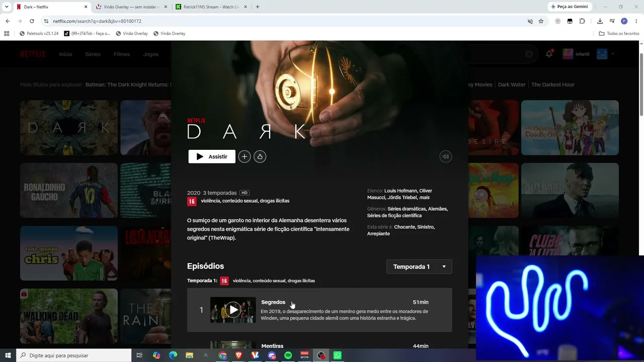Rate Dark with the thumbs-up icon
The width and height of the screenshot is (644, 362).
(260, 156)
